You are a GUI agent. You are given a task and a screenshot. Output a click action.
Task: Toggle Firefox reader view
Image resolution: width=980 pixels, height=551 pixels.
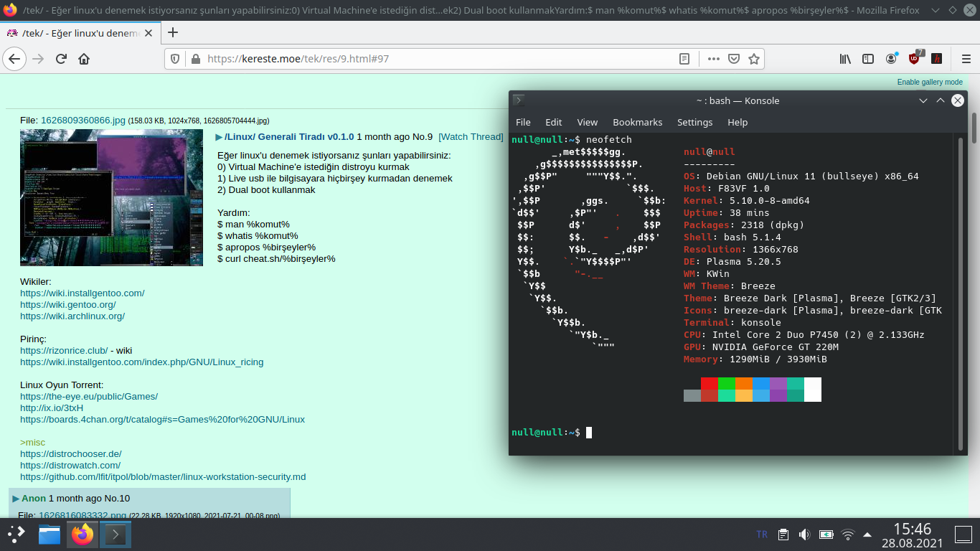tap(685, 59)
